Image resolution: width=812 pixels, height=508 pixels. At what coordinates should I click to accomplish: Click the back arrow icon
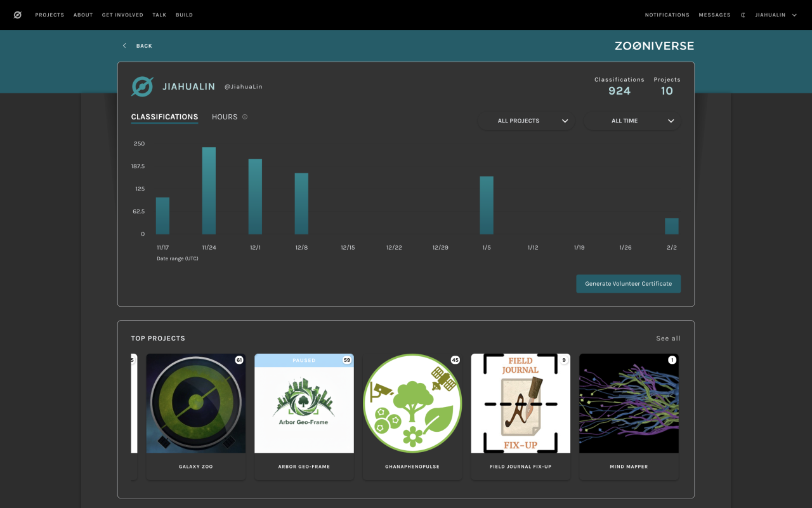124,46
